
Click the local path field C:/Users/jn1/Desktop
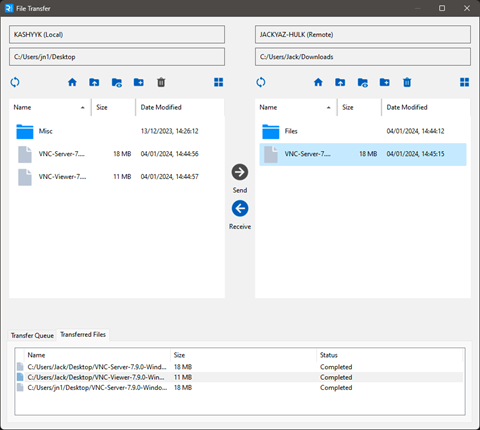click(117, 57)
